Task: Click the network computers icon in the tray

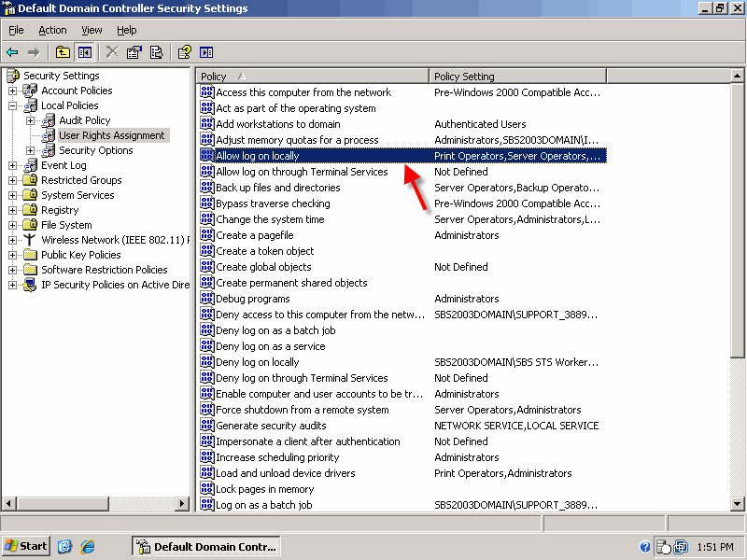Action: 681,547
